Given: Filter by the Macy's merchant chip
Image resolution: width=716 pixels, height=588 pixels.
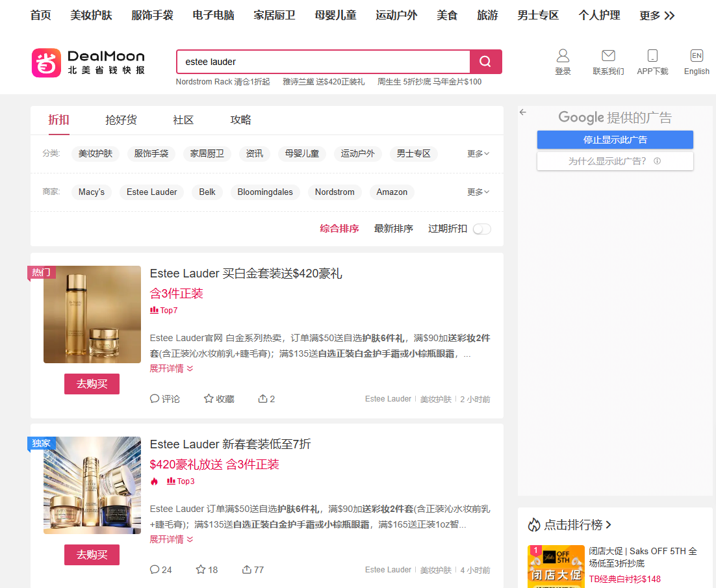Looking at the screenshot, I should pos(92,192).
